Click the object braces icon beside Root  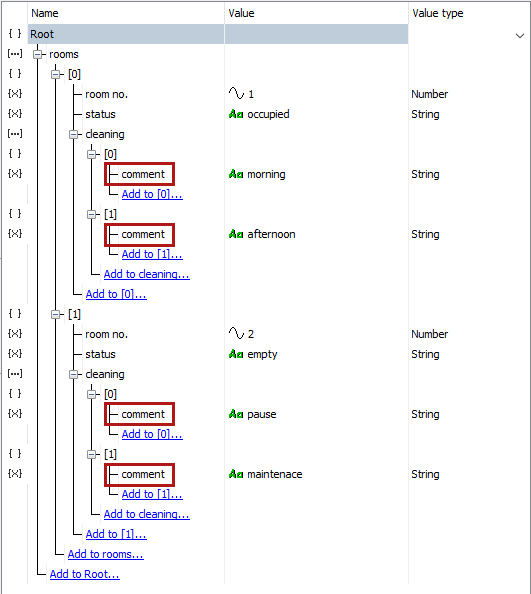15,34
